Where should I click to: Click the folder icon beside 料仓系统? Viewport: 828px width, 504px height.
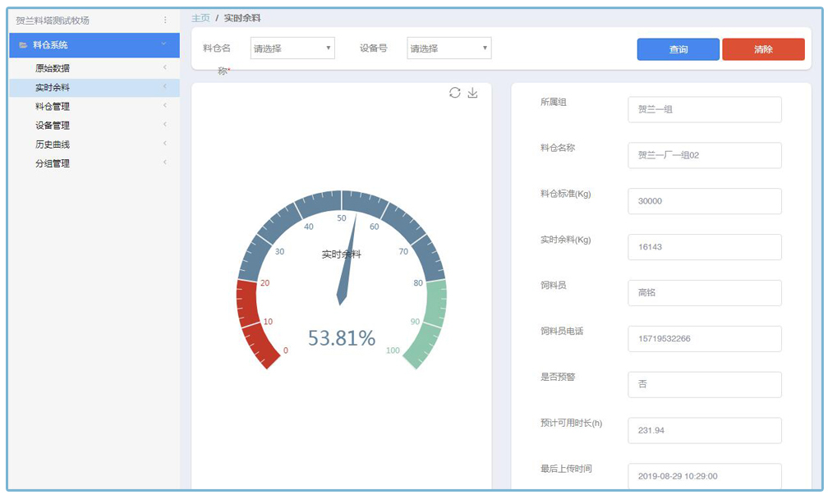(23, 45)
